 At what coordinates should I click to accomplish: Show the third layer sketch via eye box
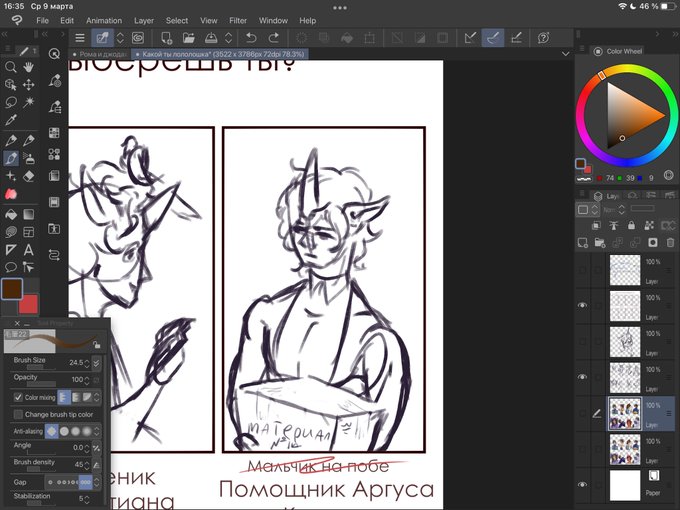click(582, 341)
